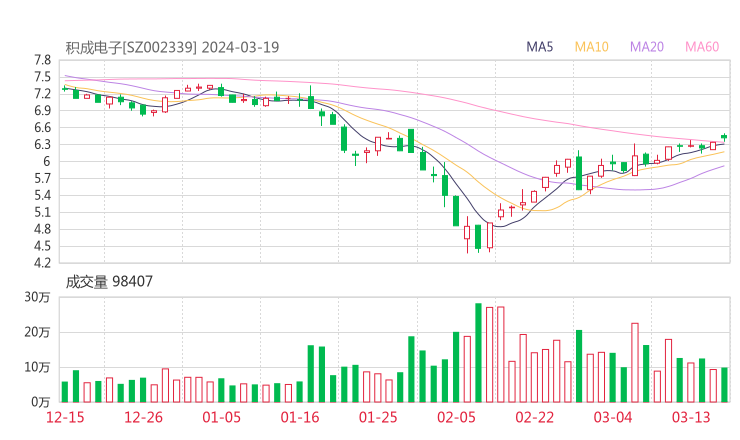Click the 12-26 date axis label
Image resolution: width=740 pixels, height=440 pixels.
143,417
